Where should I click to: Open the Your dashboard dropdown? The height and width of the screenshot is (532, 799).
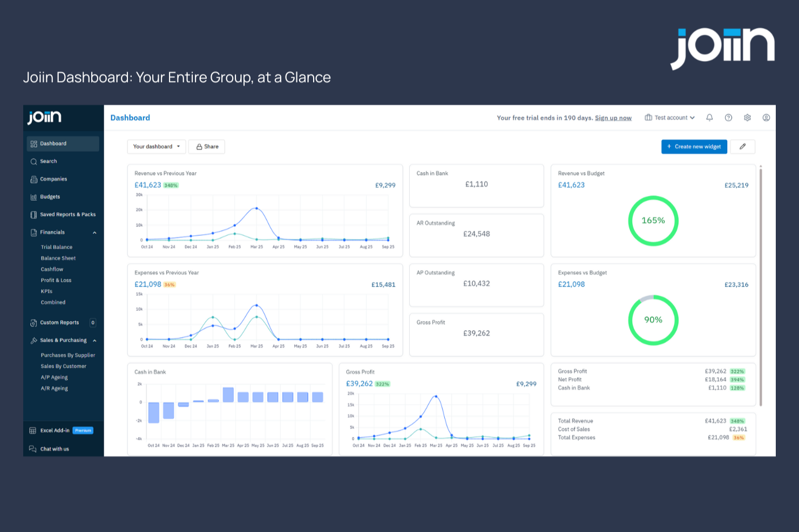[156, 146]
